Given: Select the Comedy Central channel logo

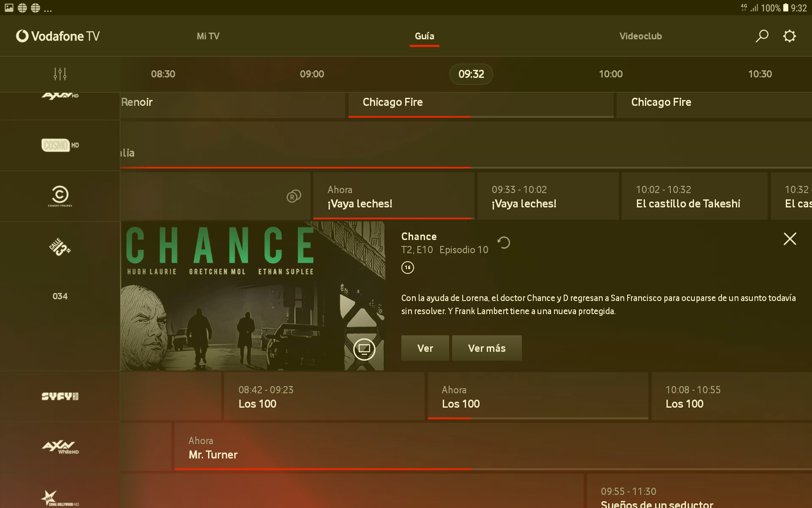Looking at the screenshot, I should point(60,196).
